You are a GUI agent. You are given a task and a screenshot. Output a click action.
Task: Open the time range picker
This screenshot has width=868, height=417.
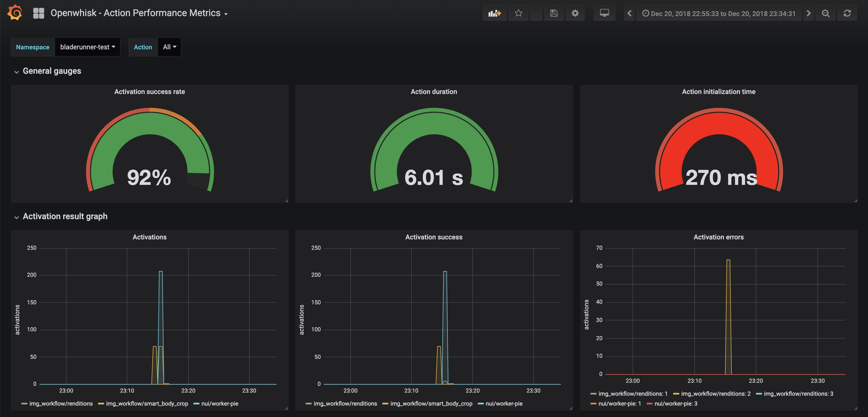pyautogui.click(x=719, y=14)
